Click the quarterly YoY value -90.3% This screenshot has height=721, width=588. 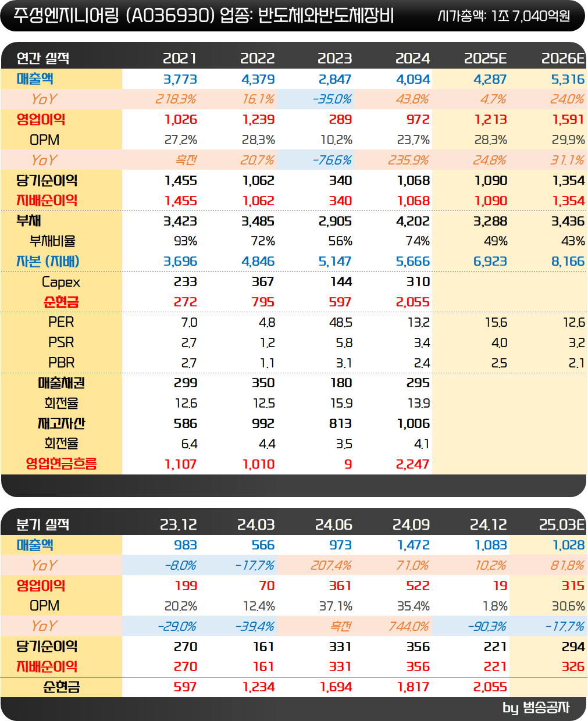487,627
